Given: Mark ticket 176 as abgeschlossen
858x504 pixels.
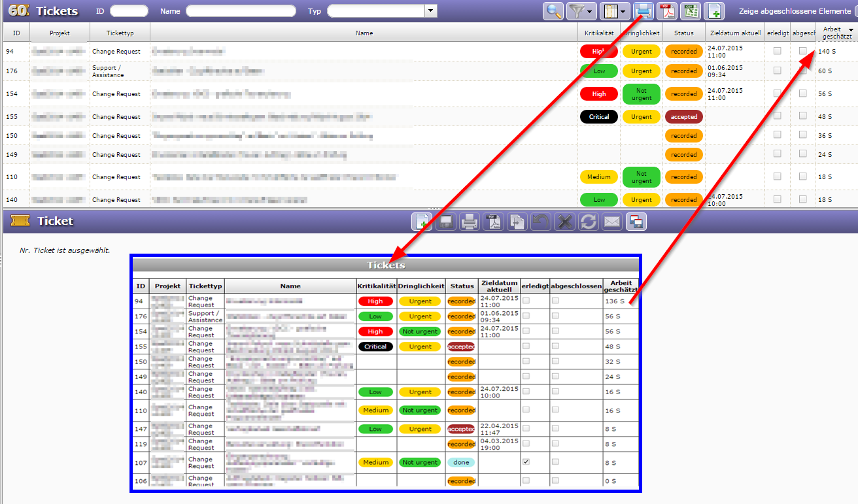Looking at the screenshot, I should pyautogui.click(x=802, y=71).
